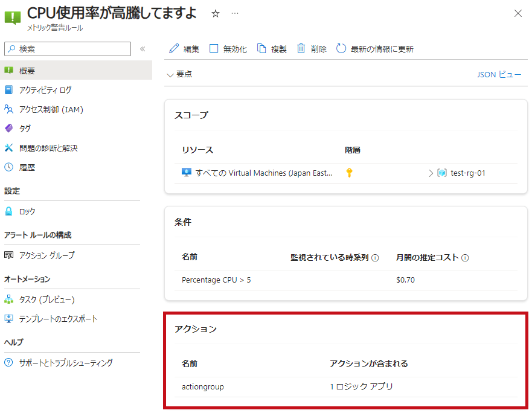
Task: Open the JSON ビュー link
Action: [499, 74]
